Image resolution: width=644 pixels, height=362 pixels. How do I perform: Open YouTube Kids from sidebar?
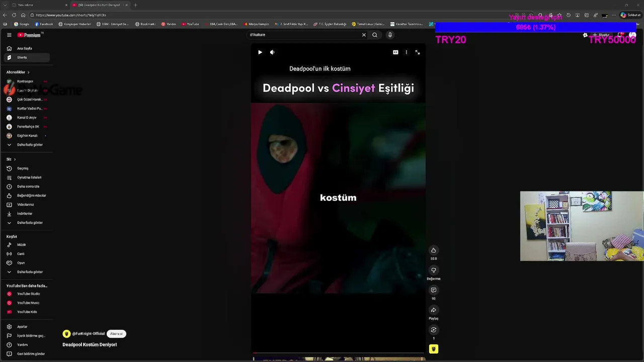pyautogui.click(x=26, y=312)
